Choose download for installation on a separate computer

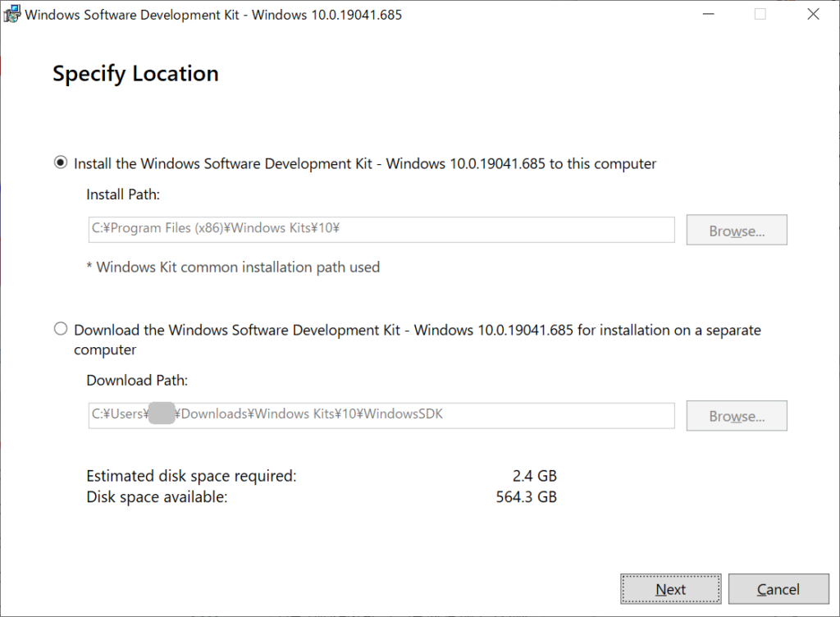coord(61,327)
